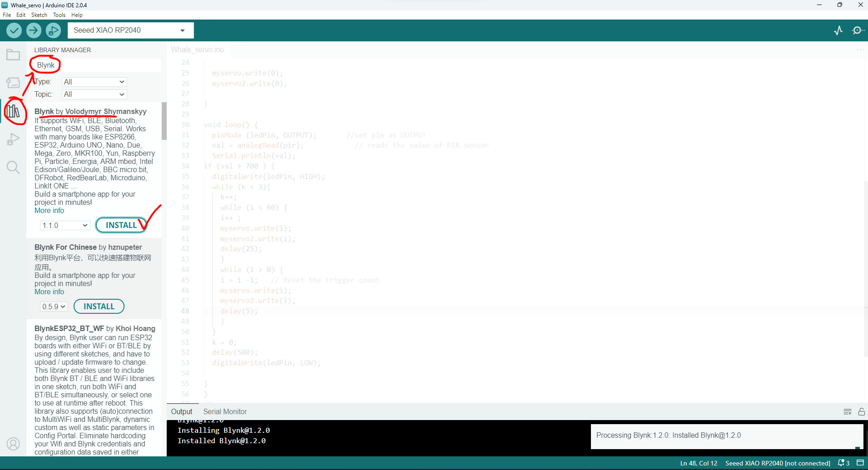Click the Verify sketch checkmark button
The width and height of the screenshot is (868, 470).
pyautogui.click(x=14, y=30)
